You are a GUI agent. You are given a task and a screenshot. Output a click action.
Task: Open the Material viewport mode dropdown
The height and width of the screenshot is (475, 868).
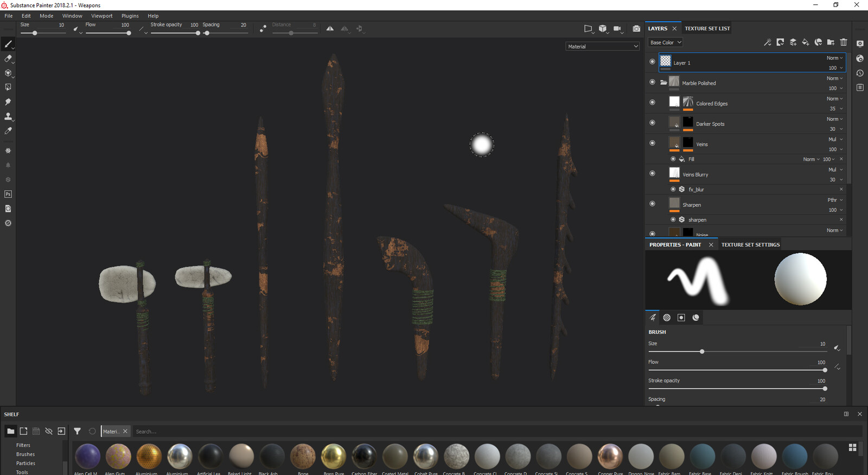pos(602,46)
